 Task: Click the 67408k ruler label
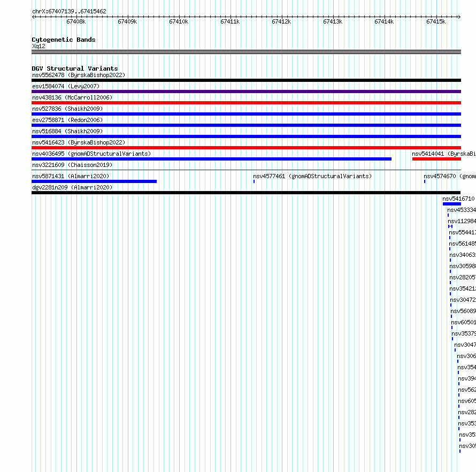76,21
